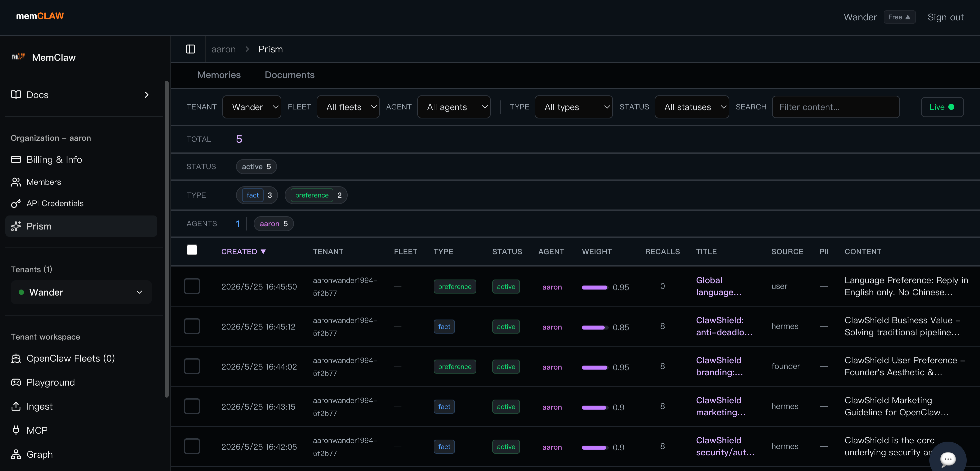Open the Docs book icon
The height and width of the screenshot is (471, 980).
pyautogui.click(x=16, y=94)
